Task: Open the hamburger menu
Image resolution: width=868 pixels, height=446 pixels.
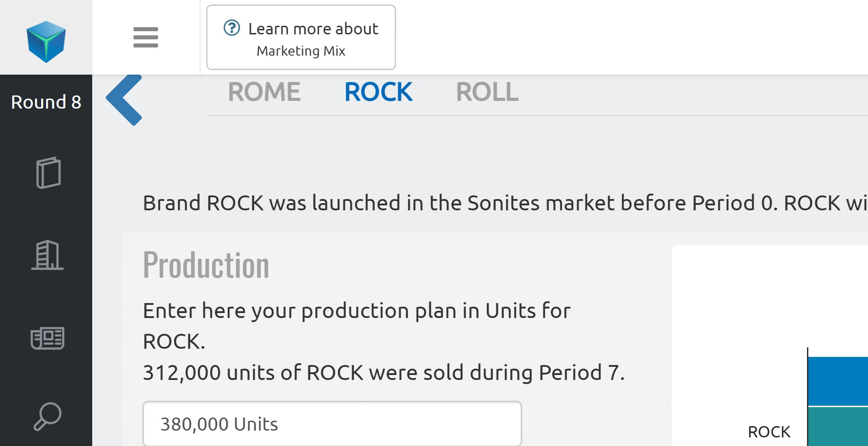Action: 146,37
